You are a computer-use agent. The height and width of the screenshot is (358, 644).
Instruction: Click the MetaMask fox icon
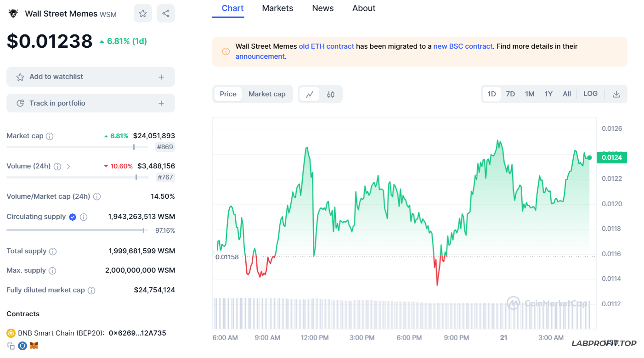pyautogui.click(x=34, y=346)
